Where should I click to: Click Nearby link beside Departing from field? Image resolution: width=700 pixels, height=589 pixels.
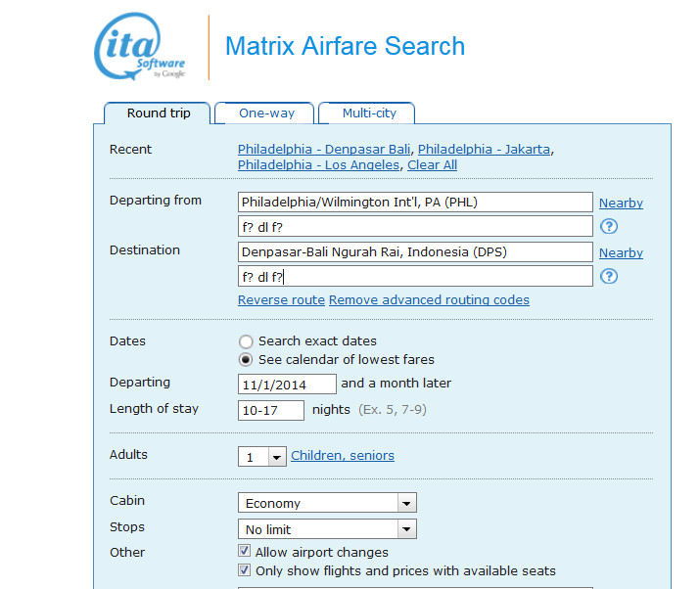click(x=621, y=204)
